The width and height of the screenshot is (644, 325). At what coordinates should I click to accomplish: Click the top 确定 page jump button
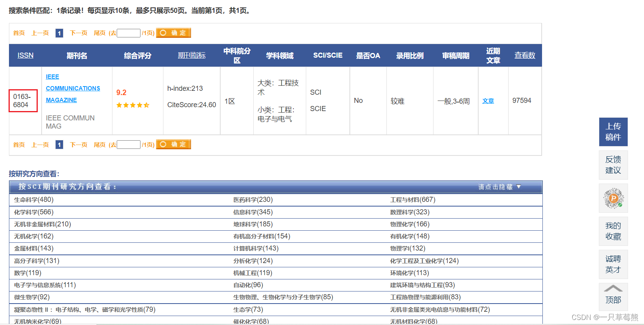point(174,33)
